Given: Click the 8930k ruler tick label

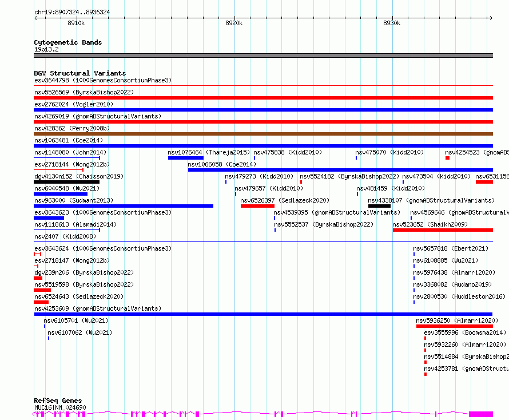Looking at the screenshot, I should [392, 23].
